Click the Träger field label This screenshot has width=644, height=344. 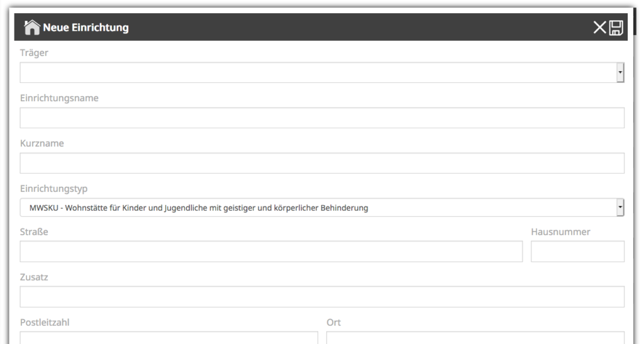coord(34,53)
